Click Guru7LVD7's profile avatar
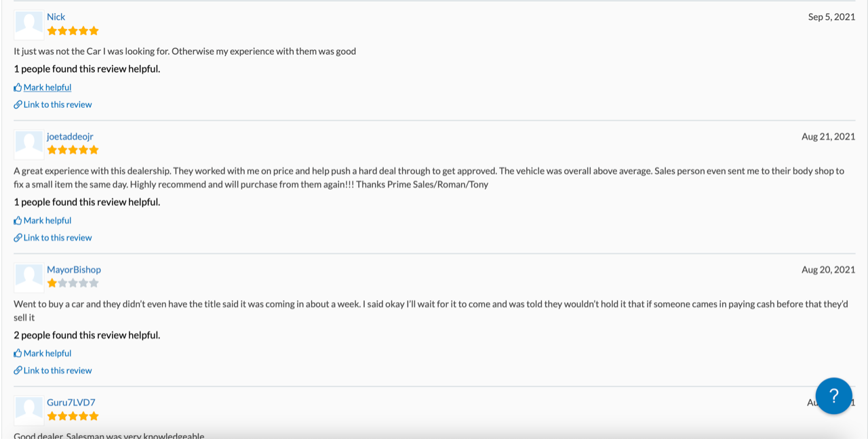 point(29,410)
